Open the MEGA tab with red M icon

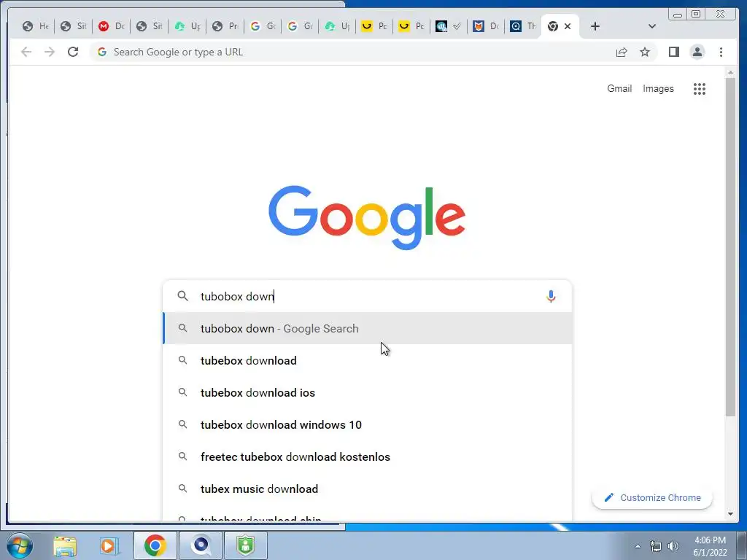(112, 26)
